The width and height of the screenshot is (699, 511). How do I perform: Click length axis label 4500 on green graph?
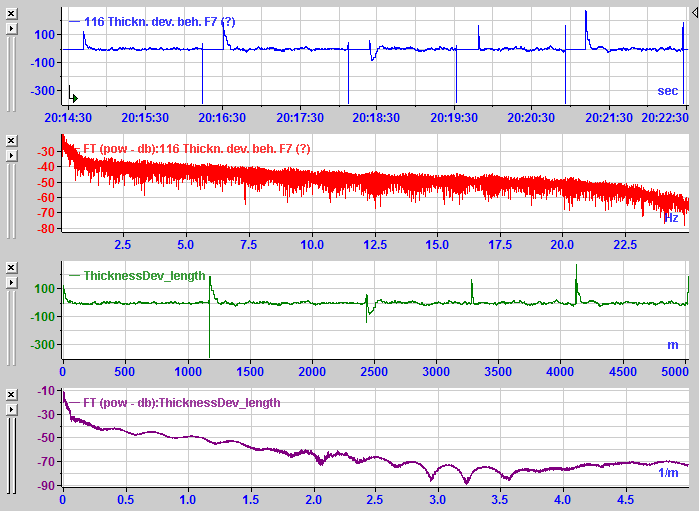pyautogui.click(x=623, y=372)
